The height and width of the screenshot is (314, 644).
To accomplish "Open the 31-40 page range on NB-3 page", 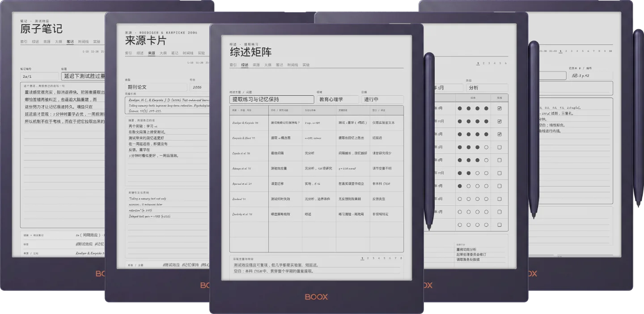I will click(554, 51).
